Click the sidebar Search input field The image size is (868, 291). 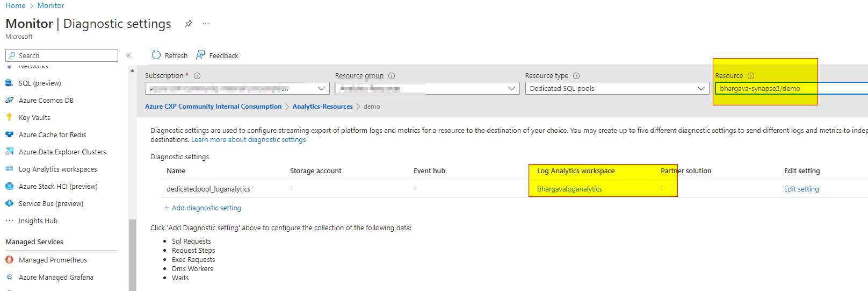62,55
